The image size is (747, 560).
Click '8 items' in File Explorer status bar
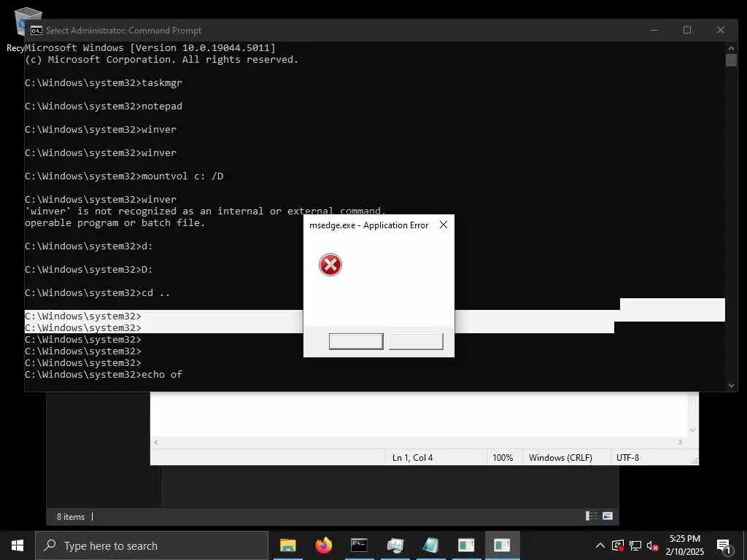71,517
